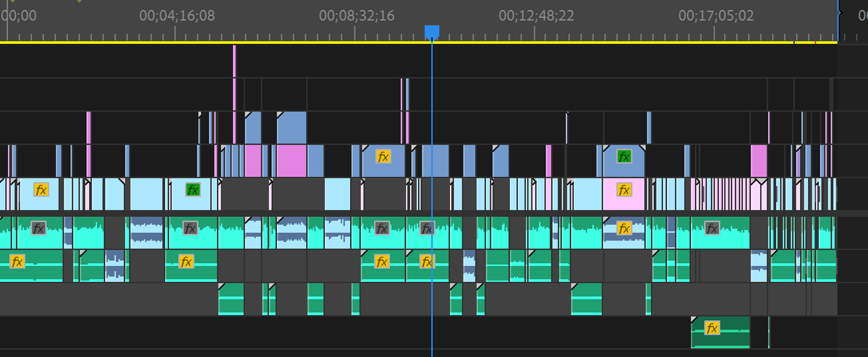Click the green fx badge on the darker blue upper clip
The image size is (868, 357).
(x=624, y=155)
